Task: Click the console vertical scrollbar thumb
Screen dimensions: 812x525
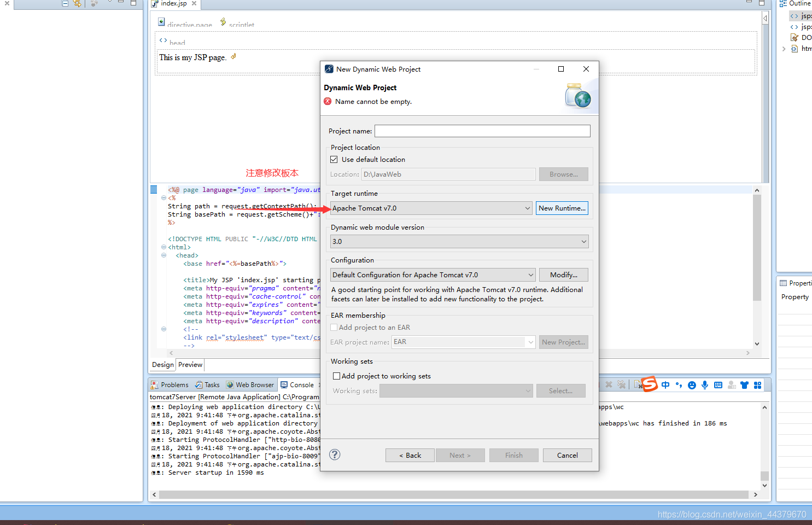Action: (764, 476)
